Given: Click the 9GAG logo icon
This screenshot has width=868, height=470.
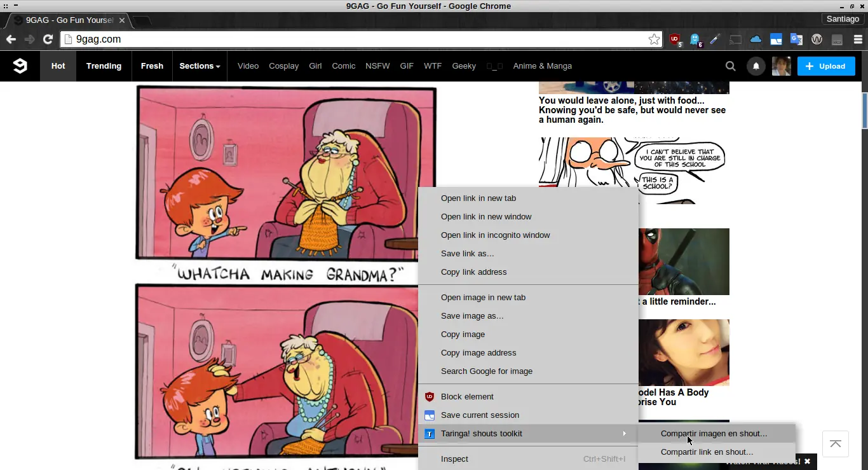Looking at the screenshot, I should click(20, 66).
